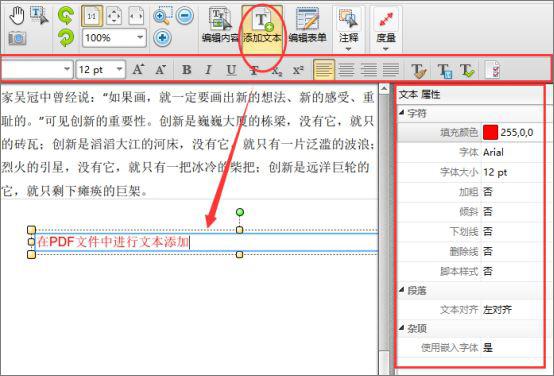The width and height of the screenshot is (554, 376).
Task: Change the 文本对齐 value 左对齐
Action: [497, 310]
